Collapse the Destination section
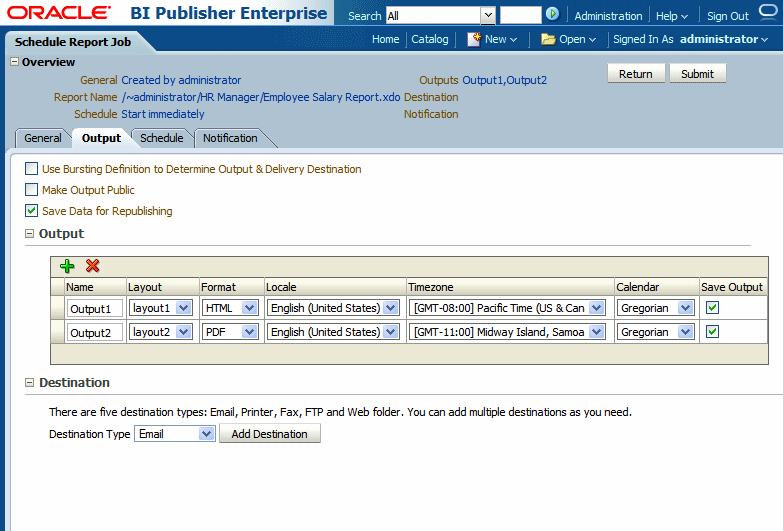 click(29, 383)
